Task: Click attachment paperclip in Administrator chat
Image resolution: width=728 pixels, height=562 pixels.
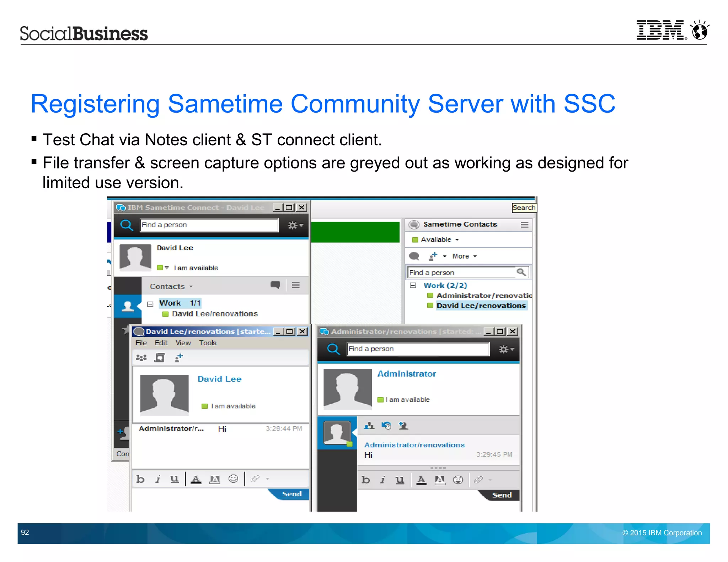Action: coord(478,480)
